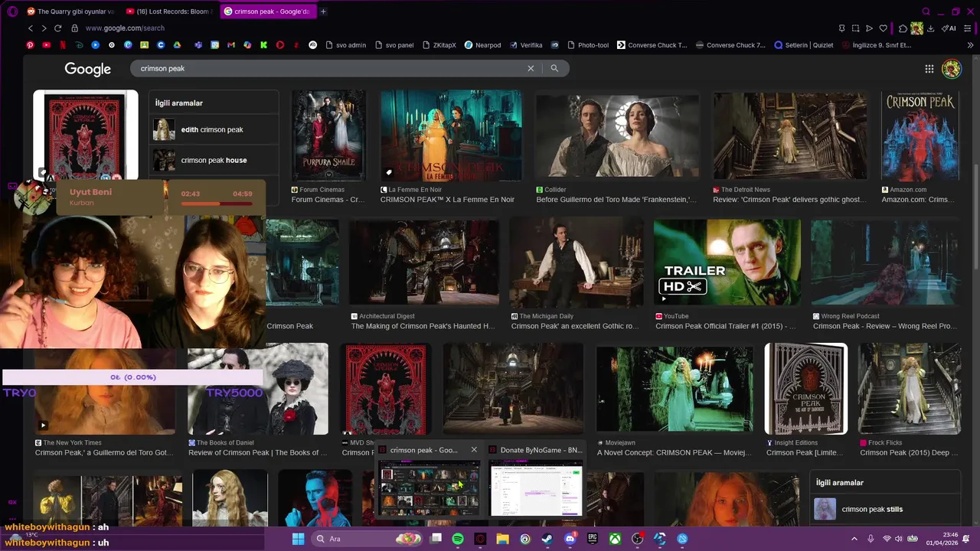The image size is (980, 551).
Task: Open Steam from the taskbar
Action: pos(547,539)
